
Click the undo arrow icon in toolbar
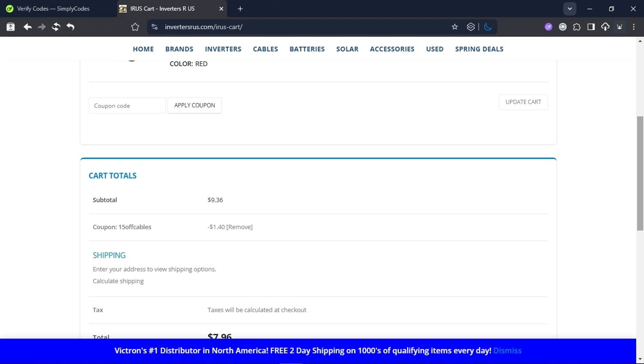tap(70, 27)
